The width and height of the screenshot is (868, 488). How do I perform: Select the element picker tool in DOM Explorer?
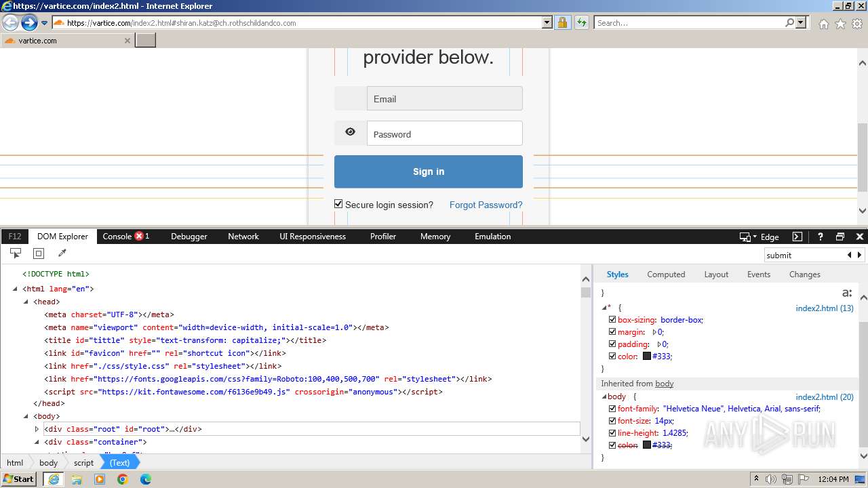[x=15, y=253]
